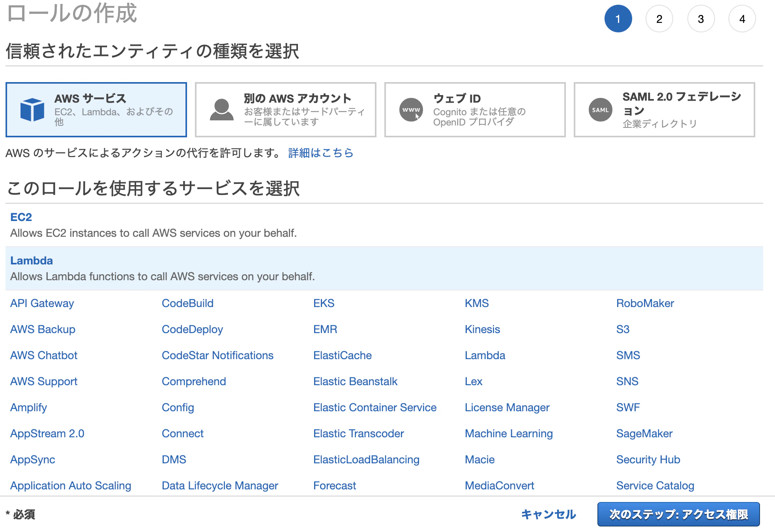Click the person icon for 別の AWS アカウント

222,109
